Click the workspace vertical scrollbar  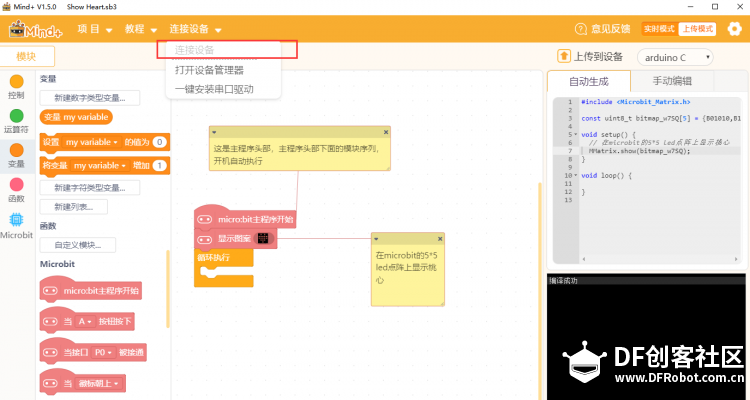coord(540,290)
